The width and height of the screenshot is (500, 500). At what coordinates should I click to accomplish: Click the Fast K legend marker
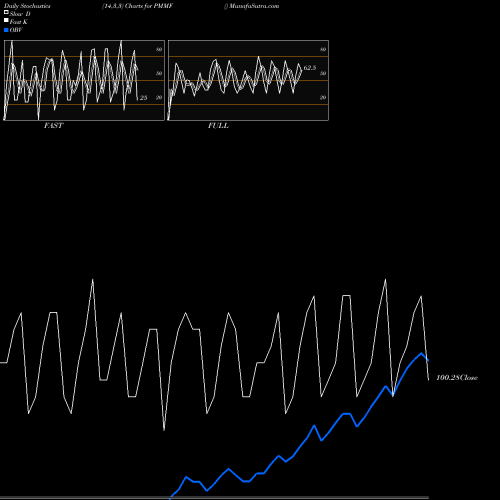(6, 20)
